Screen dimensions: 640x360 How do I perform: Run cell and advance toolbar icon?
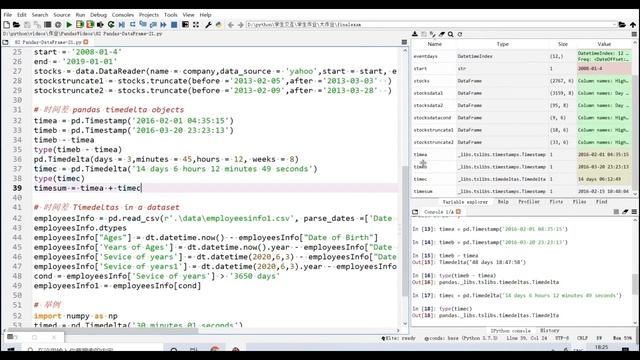coord(90,25)
